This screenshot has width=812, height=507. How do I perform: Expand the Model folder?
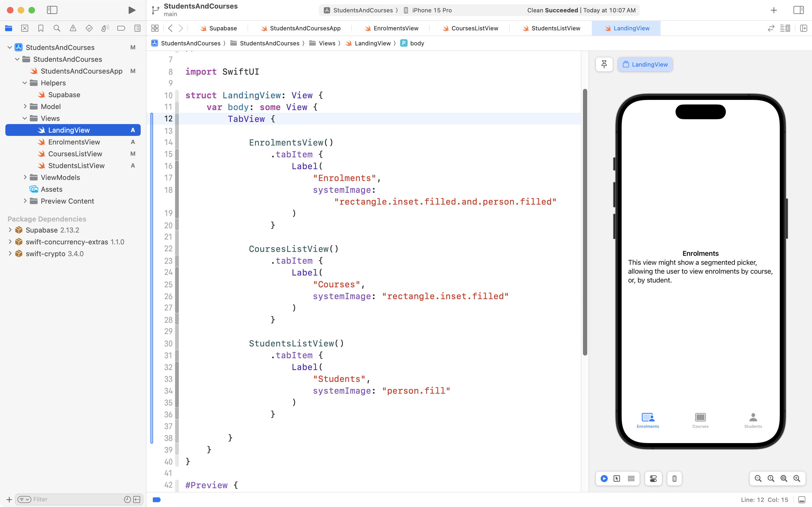click(x=25, y=106)
